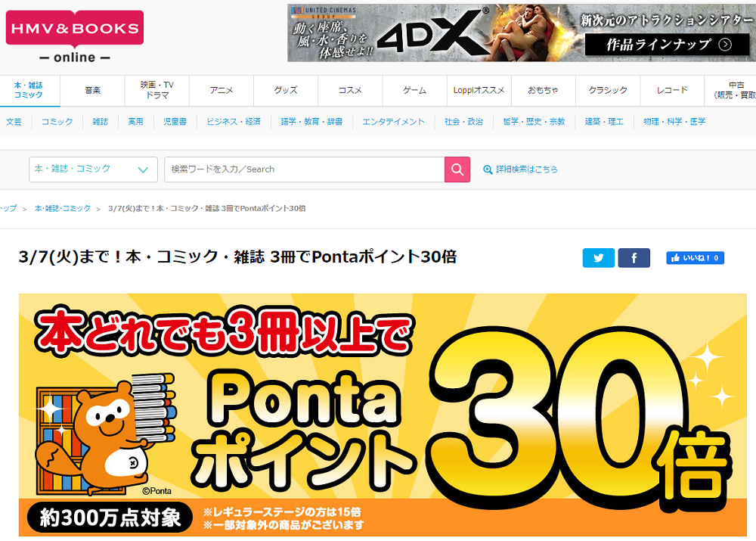Image resolution: width=756 pixels, height=541 pixels.
Task: Open the 本・雑誌・コミック category dropdown
Action: coord(93,169)
